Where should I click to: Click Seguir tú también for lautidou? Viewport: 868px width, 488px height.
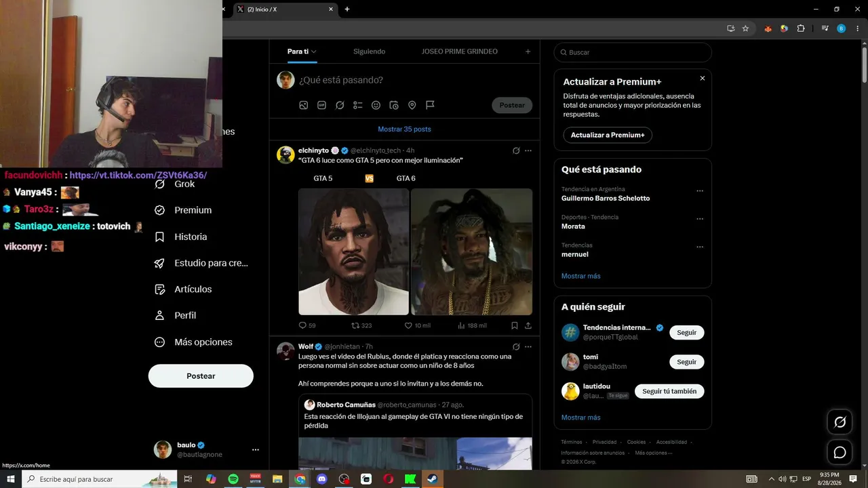669,391
